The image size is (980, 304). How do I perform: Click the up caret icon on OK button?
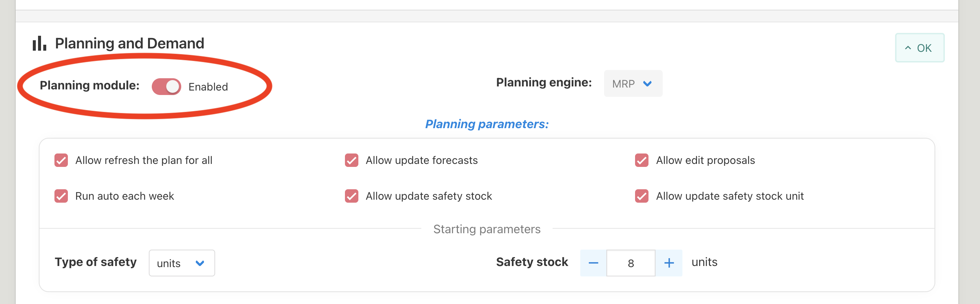click(x=908, y=48)
